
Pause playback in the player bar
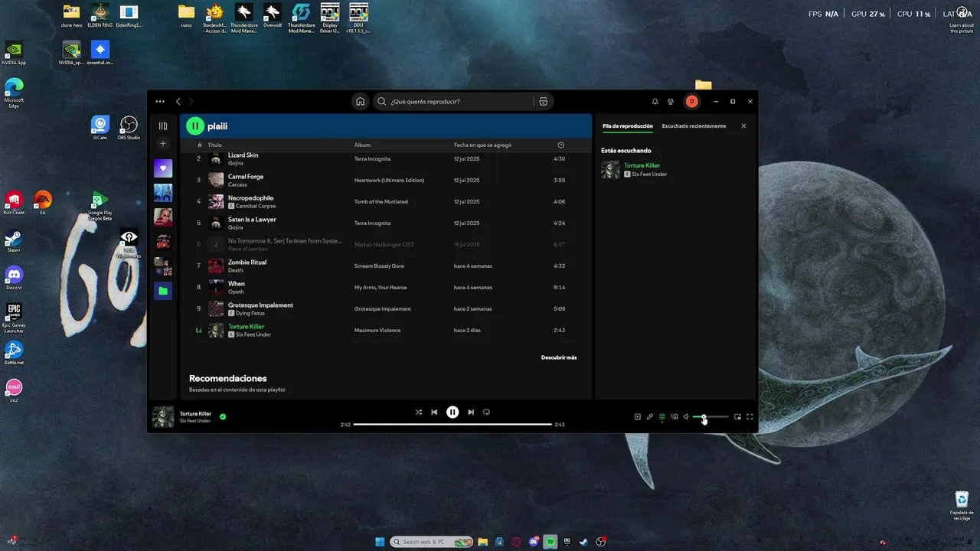click(452, 412)
